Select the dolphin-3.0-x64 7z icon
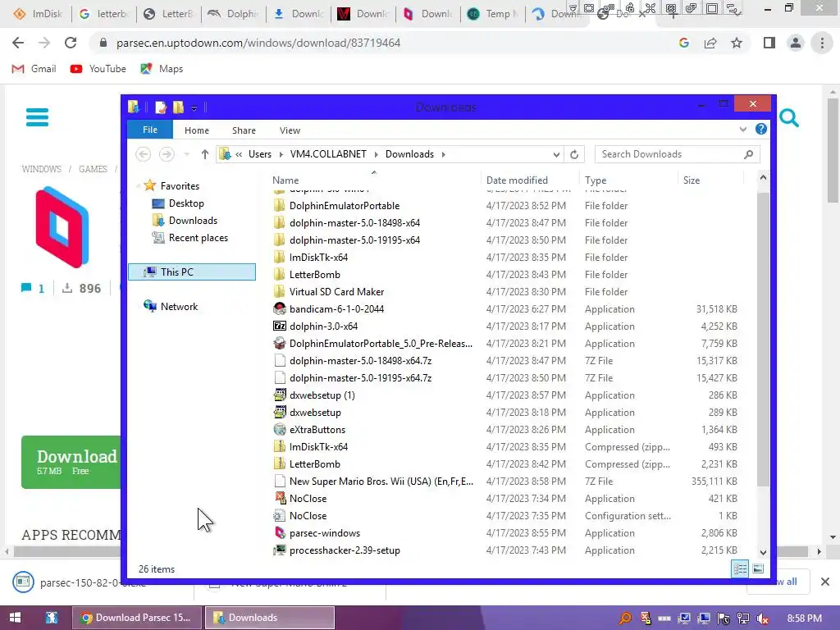Screen dimensions: 840x630 pos(280,326)
